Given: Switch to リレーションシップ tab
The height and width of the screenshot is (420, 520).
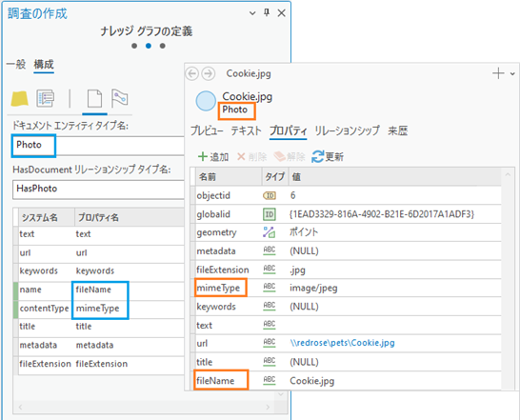Looking at the screenshot, I should [x=347, y=130].
